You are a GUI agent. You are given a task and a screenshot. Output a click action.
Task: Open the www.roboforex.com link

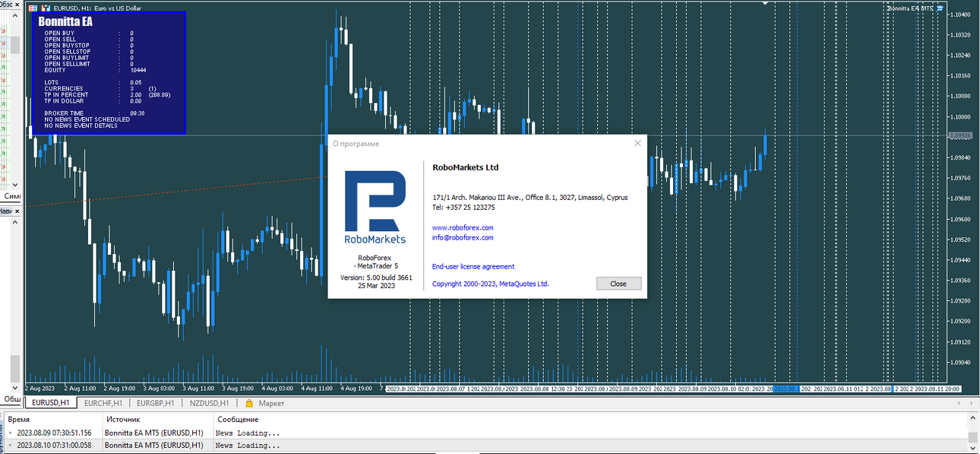[463, 227]
